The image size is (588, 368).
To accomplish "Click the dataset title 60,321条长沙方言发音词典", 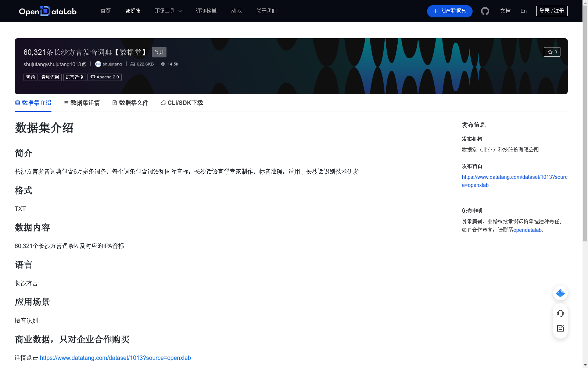I will tap(86, 52).
